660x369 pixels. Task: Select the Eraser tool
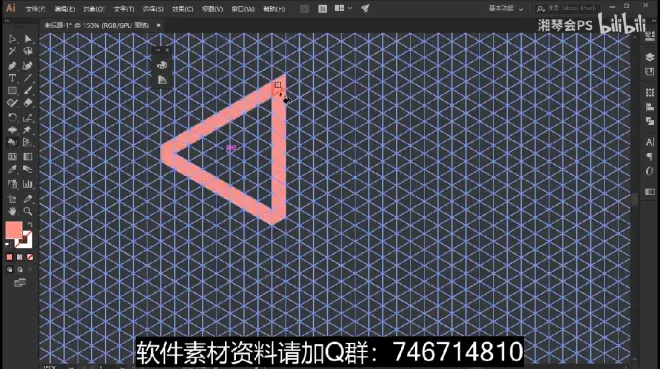pos(28,103)
